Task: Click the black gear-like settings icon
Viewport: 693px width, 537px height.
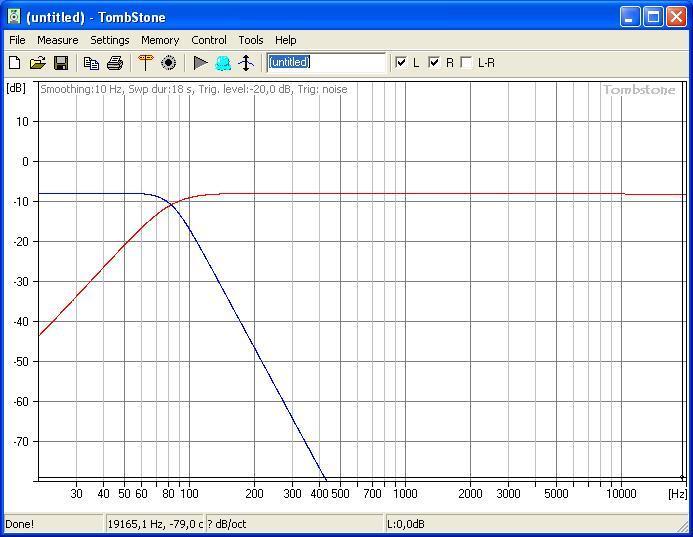Action: [168, 63]
